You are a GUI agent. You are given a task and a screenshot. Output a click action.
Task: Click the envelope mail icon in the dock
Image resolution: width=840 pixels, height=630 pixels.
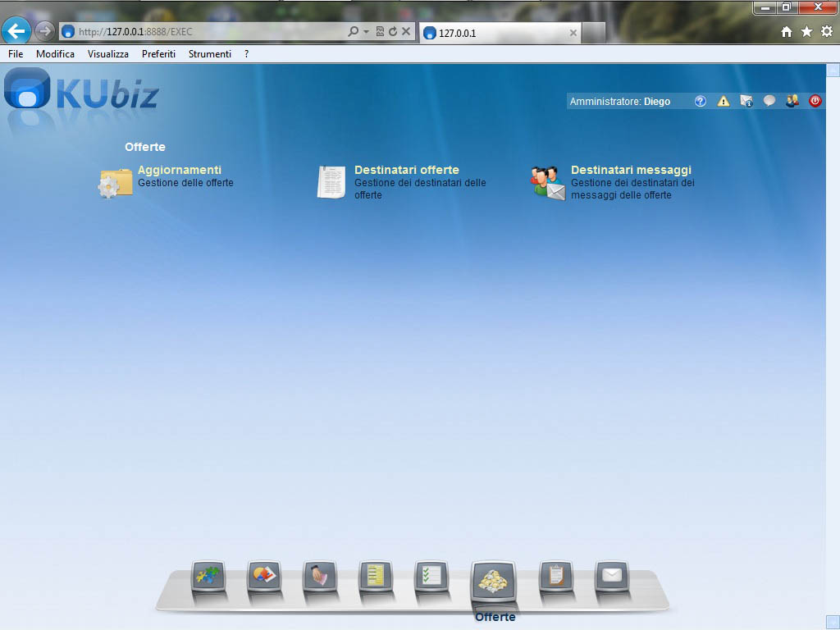pos(611,576)
